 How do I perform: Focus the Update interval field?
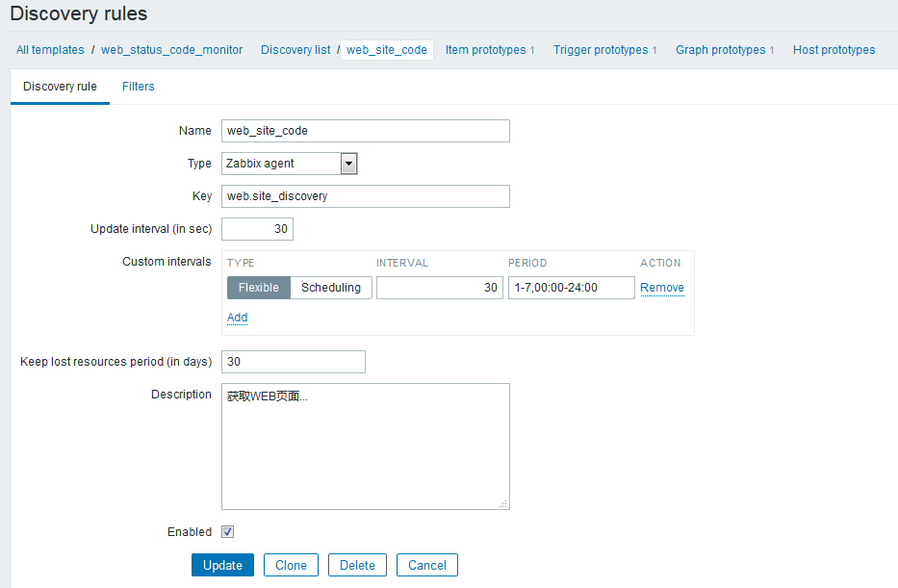tap(257, 229)
